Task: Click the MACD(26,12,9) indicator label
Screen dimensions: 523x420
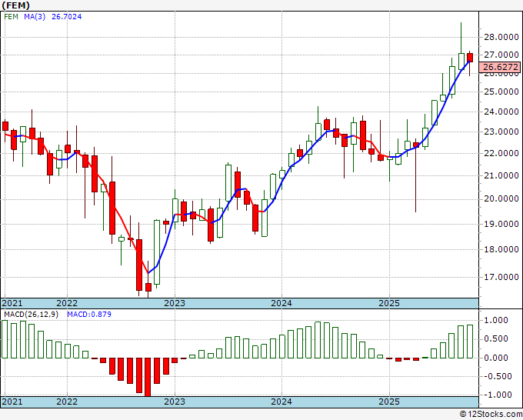Action: pyautogui.click(x=31, y=315)
